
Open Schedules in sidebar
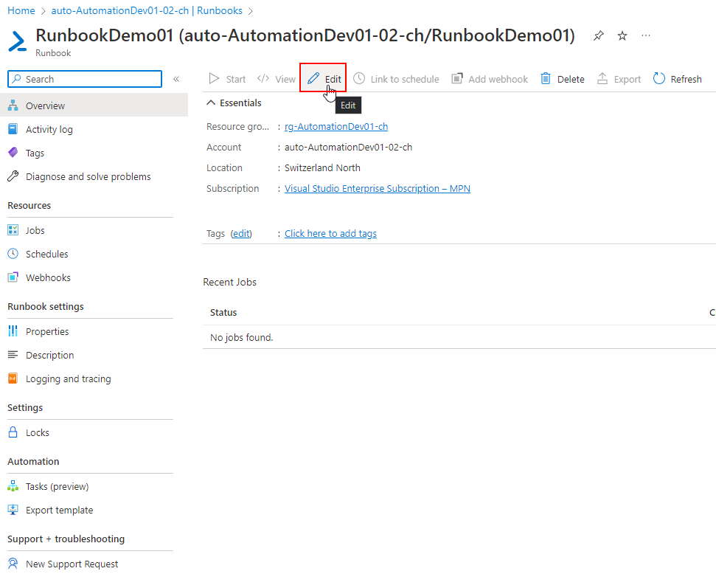point(94,254)
